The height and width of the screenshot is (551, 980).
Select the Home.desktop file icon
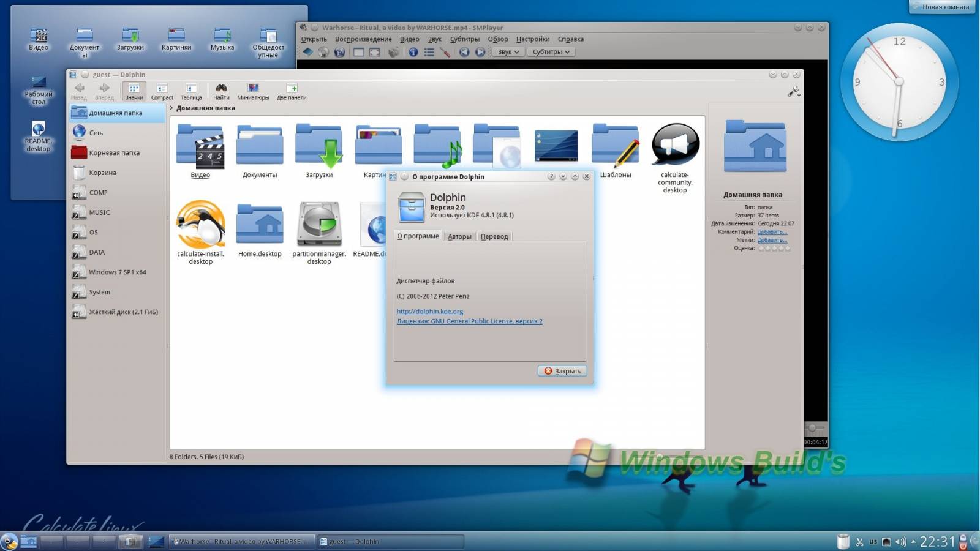click(x=260, y=224)
